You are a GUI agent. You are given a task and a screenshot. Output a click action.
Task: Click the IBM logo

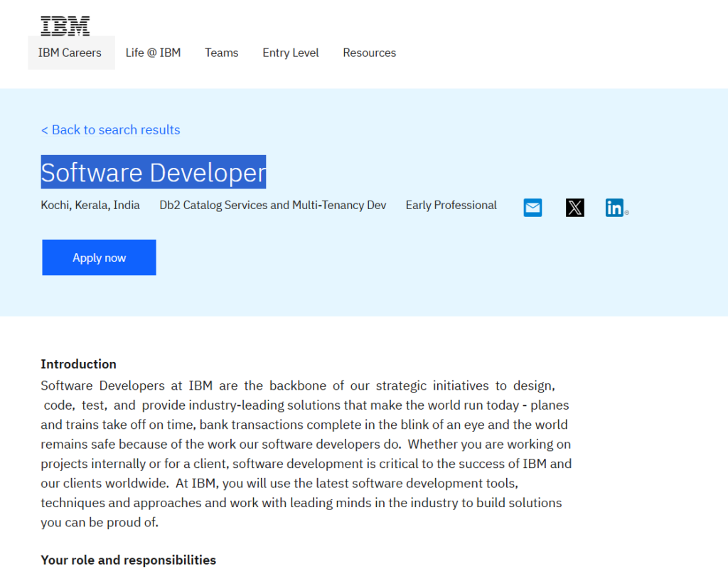65,26
